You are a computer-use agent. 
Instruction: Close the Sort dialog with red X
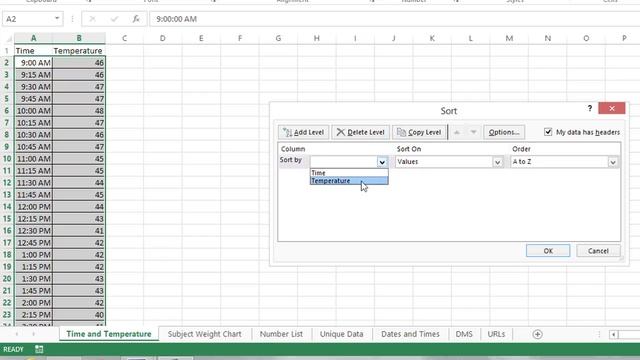tap(611, 108)
